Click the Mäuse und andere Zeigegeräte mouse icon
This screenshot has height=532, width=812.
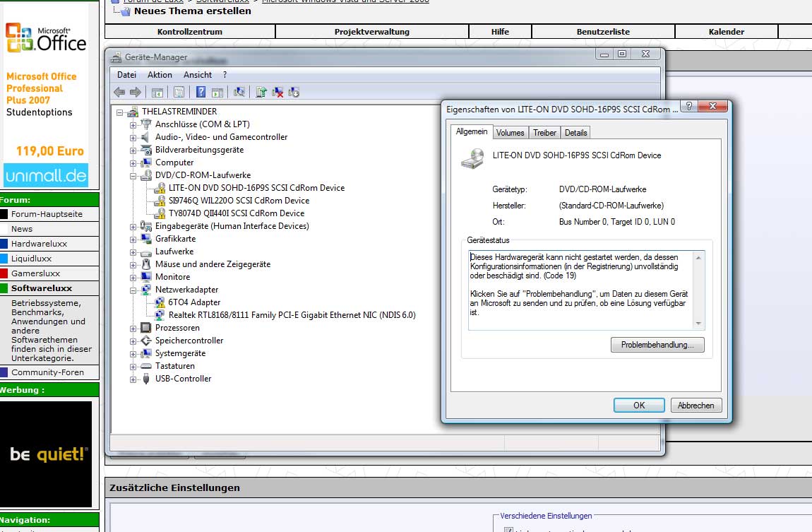[x=146, y=264]
